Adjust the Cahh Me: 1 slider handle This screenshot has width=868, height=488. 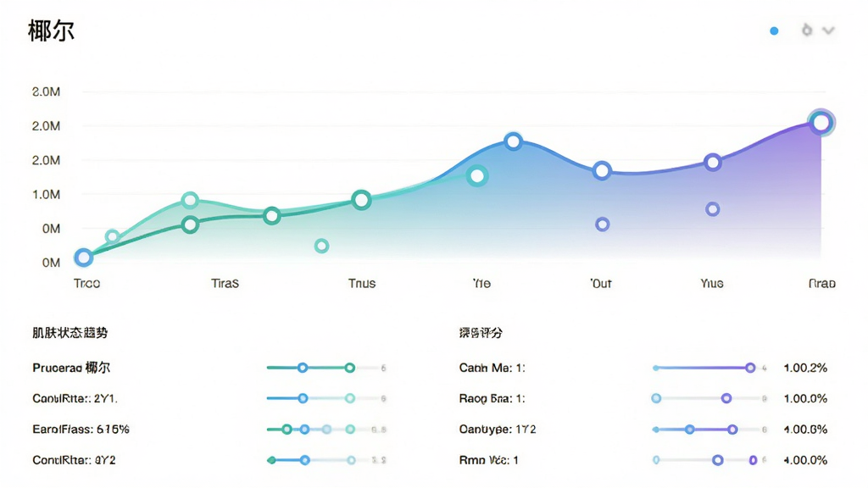pos(750,368)
